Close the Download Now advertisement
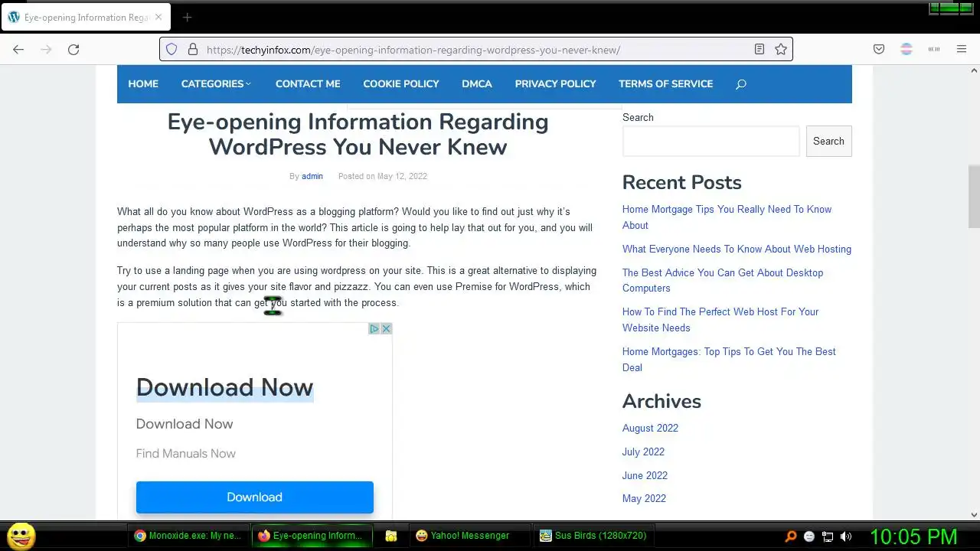The height and width of the screenshot is (551, 980). point(386,328)
